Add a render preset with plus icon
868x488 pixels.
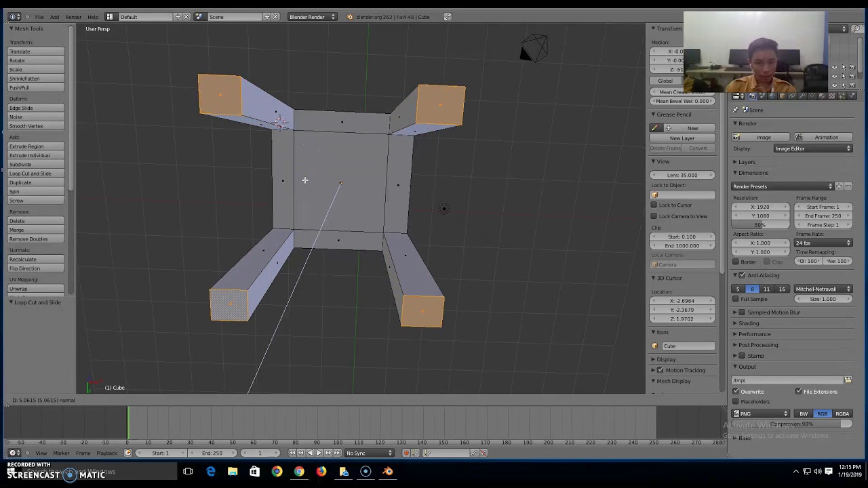point(839,186)
